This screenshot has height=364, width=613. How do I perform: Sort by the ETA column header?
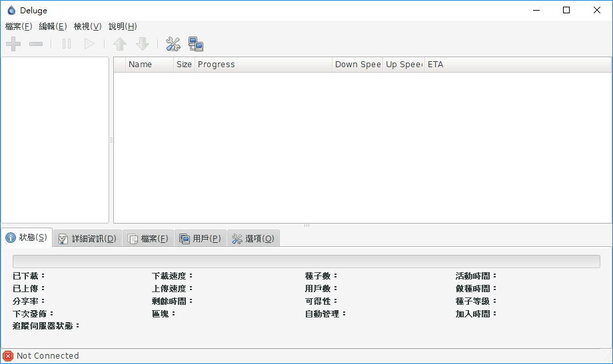[x=518, y=65]
